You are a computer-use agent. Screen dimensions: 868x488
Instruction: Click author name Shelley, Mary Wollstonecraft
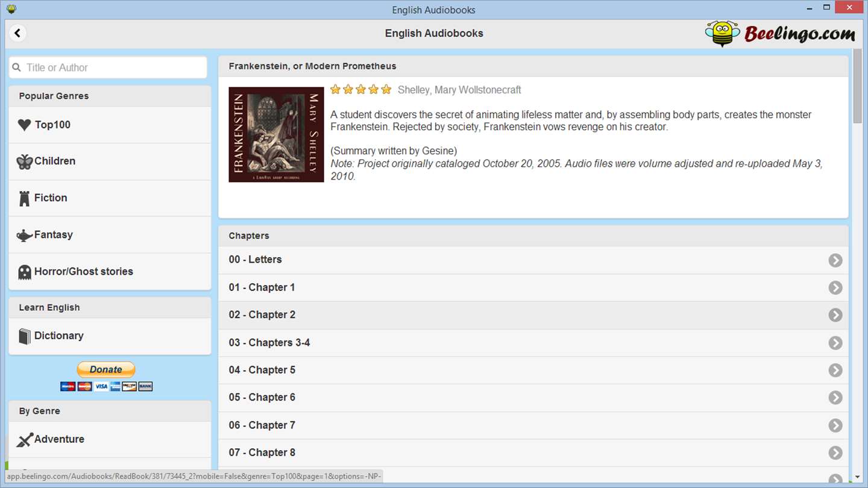coord(459,90)
